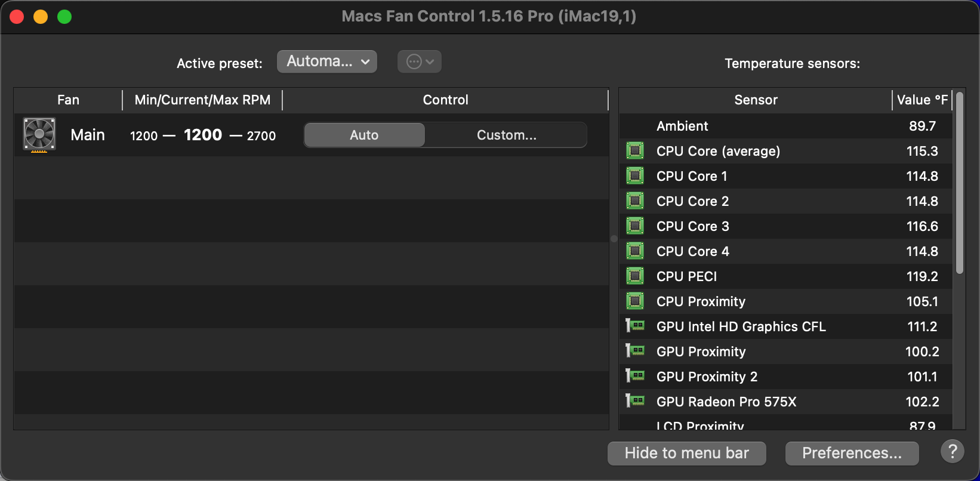
Task: Switch Main fan to Custom control
Action: click(506, 135)
